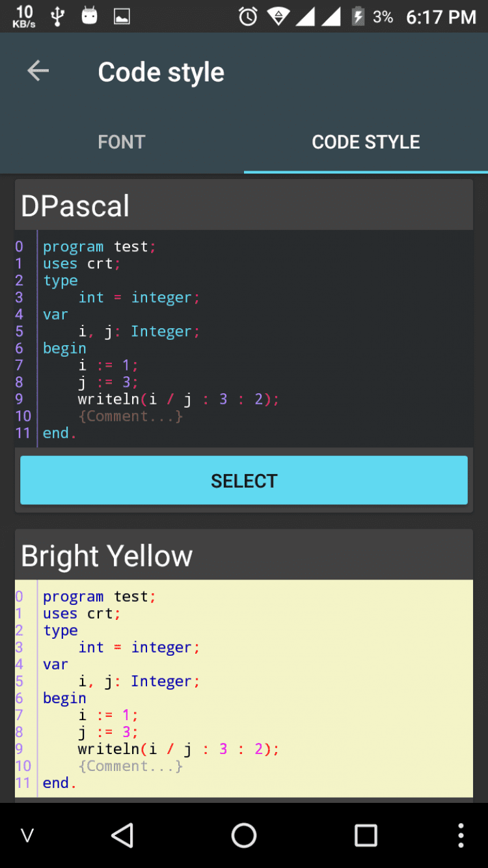
Task: Tap the Wi-Fi signal status icon
Action: click(x=278, y=16)
